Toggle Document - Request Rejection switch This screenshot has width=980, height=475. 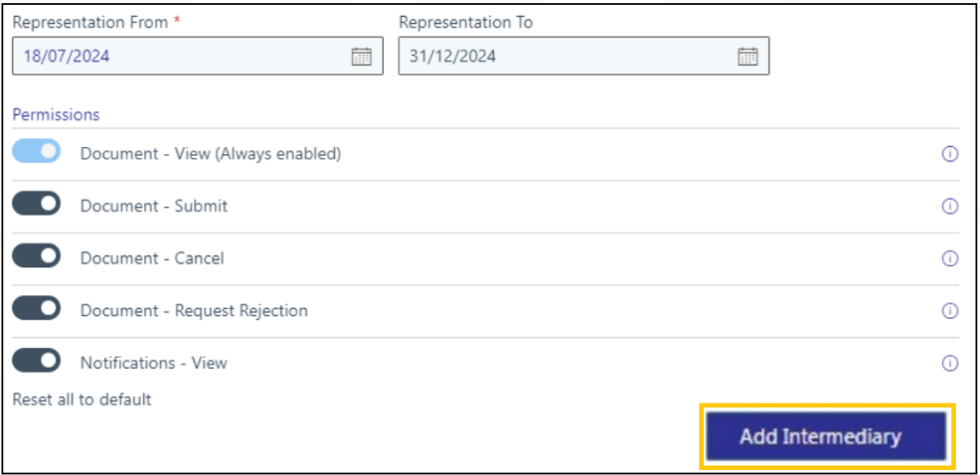(x=37, y=309)
